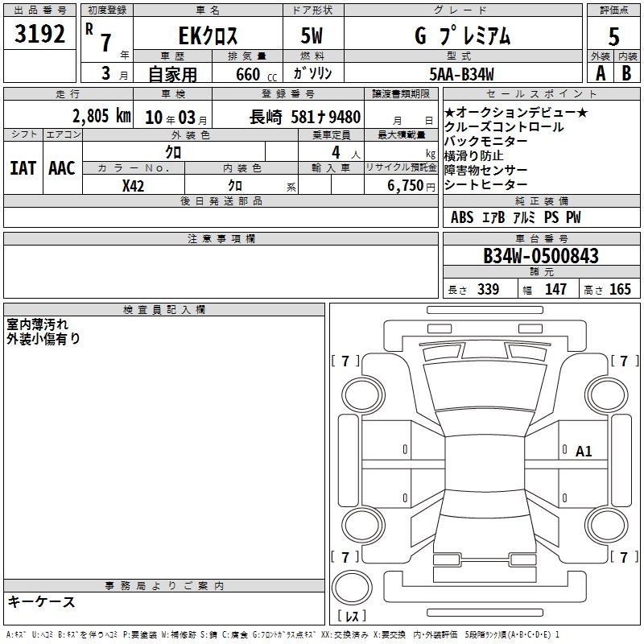Click the キーケース note in office notice
This screenshot has width=644, height=644.
[41, 601]
